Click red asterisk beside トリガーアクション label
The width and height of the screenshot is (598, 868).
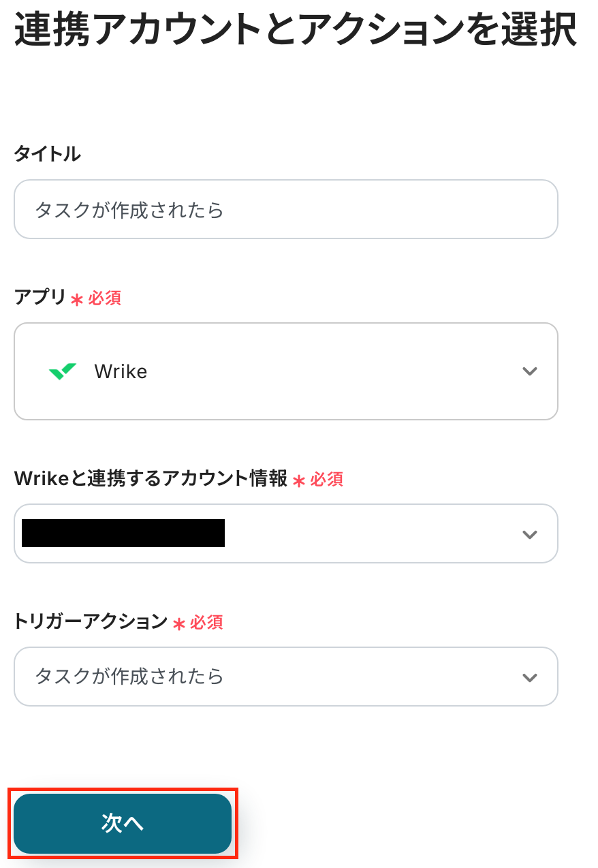pos(179,624)
